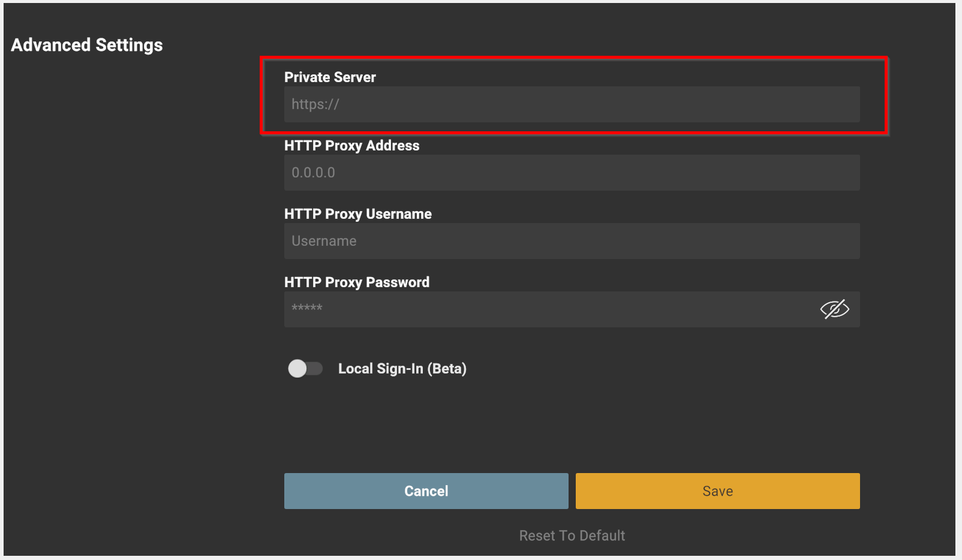Viewport: 962px width, 560px height.
Task: Click the HTTP Proxy Address label
Action: 351,146
